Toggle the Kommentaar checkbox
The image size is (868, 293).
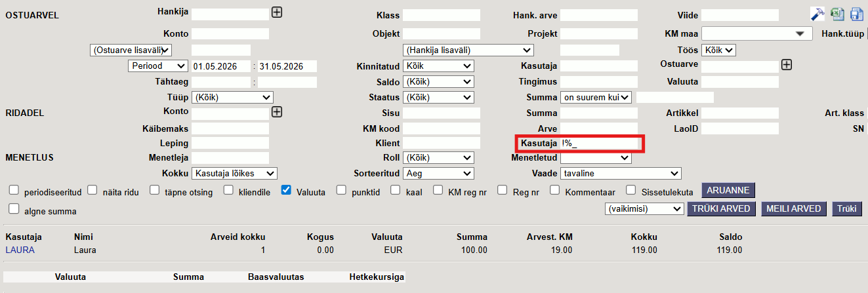coord(554,191)
